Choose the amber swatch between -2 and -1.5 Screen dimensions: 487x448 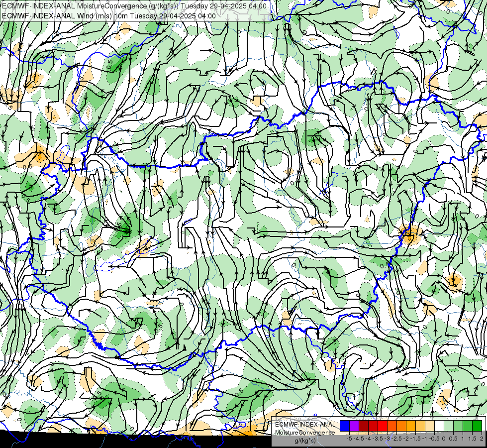411,426
